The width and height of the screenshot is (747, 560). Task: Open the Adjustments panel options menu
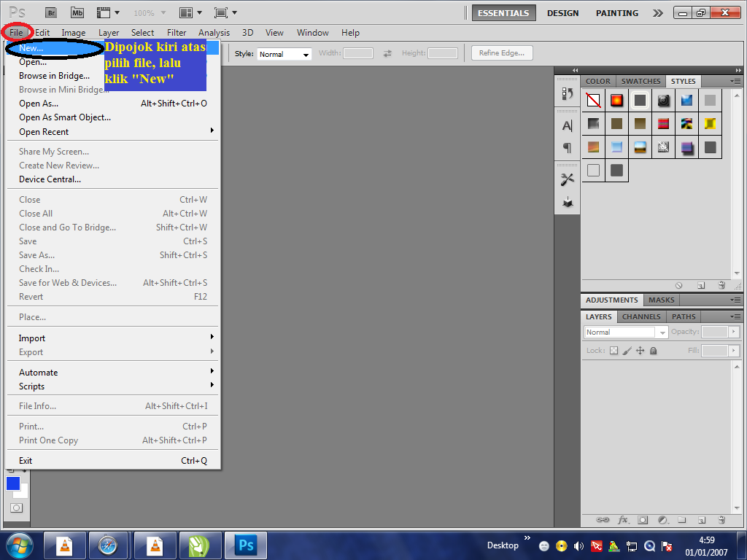[735, 300]
